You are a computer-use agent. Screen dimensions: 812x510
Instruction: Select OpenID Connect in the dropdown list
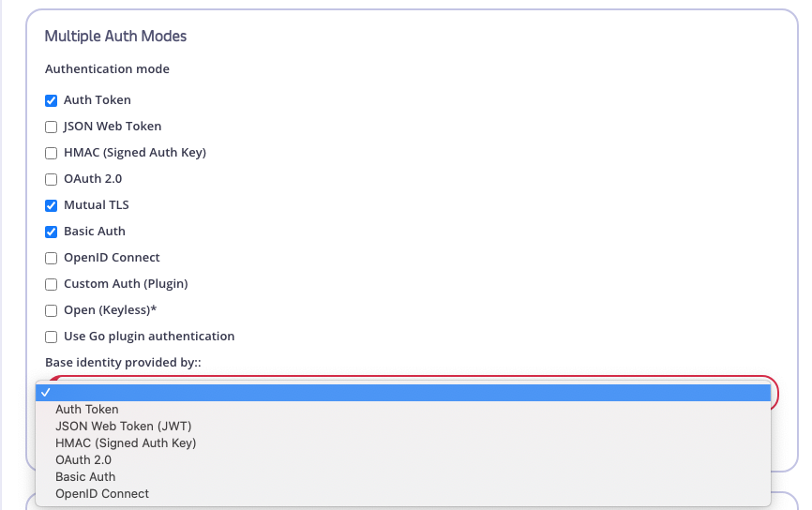pos(102,494)
